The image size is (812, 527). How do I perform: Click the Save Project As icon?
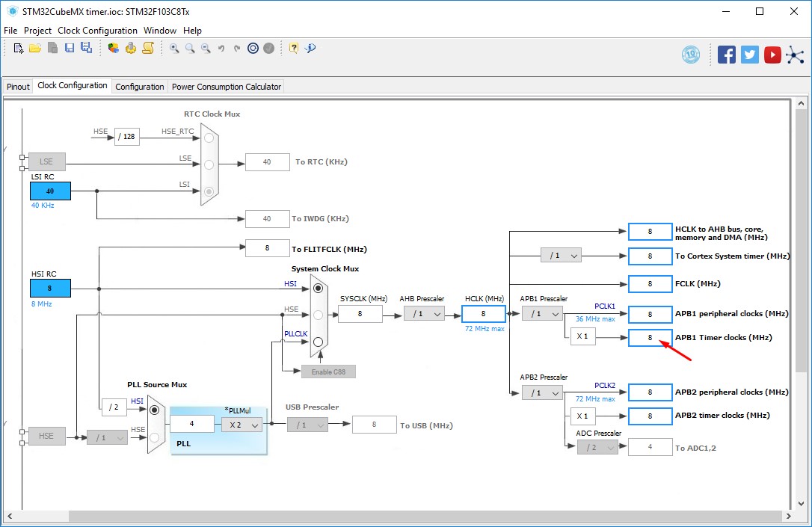tap(86, 48)
